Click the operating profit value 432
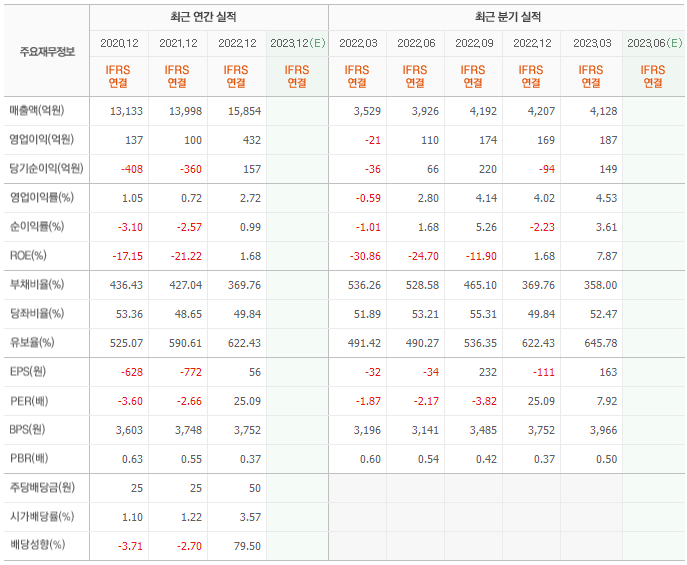 click(x=252, y=140)
